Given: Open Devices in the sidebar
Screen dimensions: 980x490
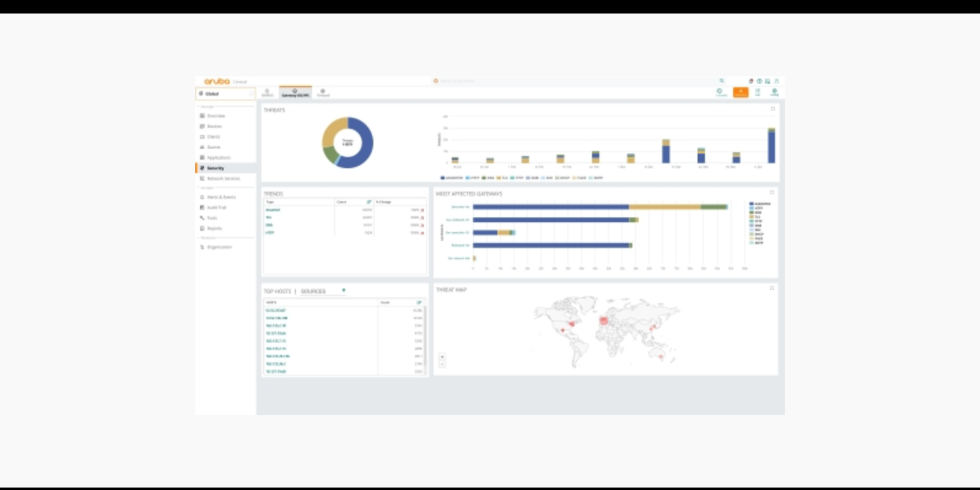Looking at the screenshot, I should [x=225, y=126].
